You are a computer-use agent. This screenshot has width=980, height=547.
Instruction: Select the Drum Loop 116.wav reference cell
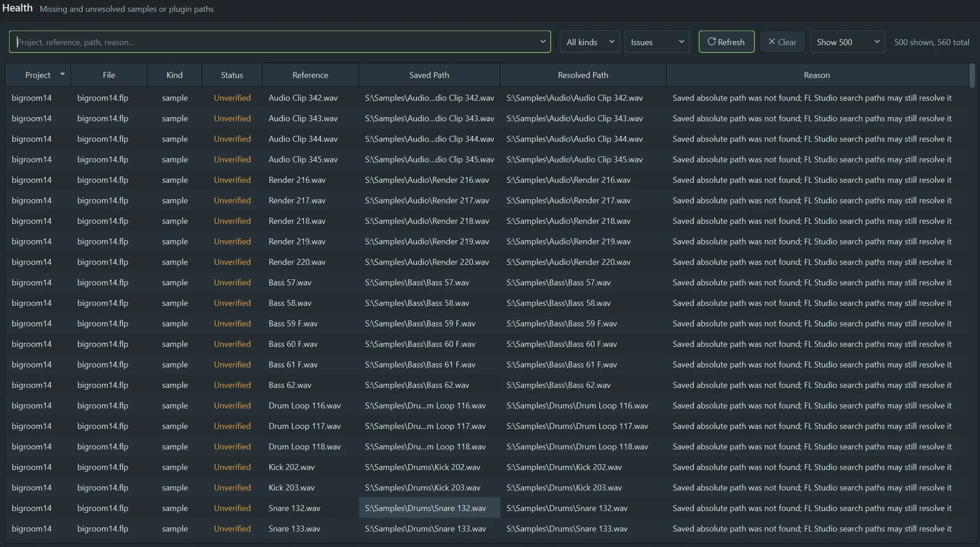coord(311,406)
